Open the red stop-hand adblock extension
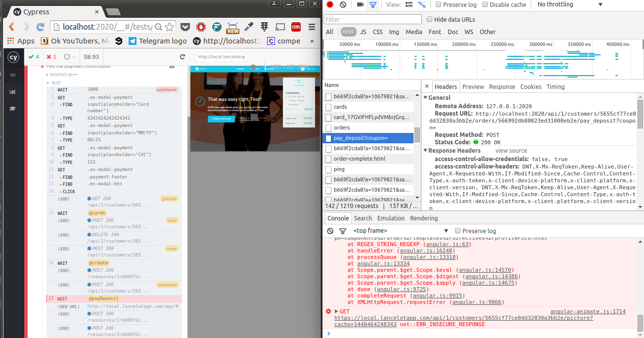Screen dimensions: 644x338 pyautogui.click(x=201, y=27)
